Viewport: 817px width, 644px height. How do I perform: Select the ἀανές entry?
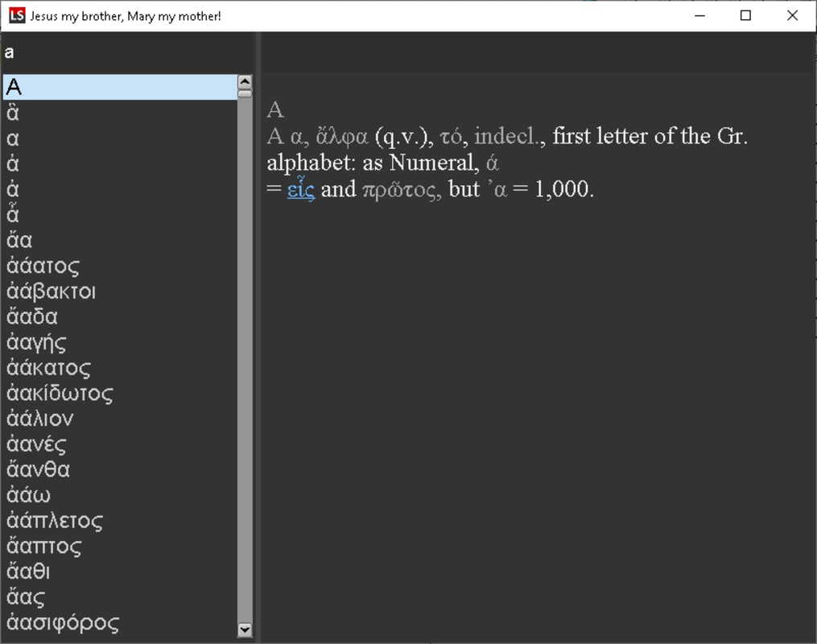click(x=120, y=444)
